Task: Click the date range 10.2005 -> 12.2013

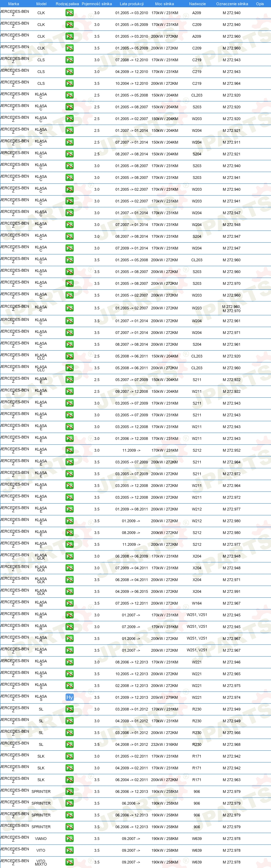Action: pos(132,674)
